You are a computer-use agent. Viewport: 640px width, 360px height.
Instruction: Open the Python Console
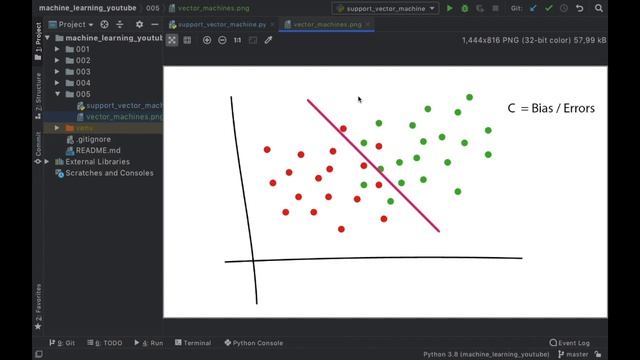coord(253,343)
